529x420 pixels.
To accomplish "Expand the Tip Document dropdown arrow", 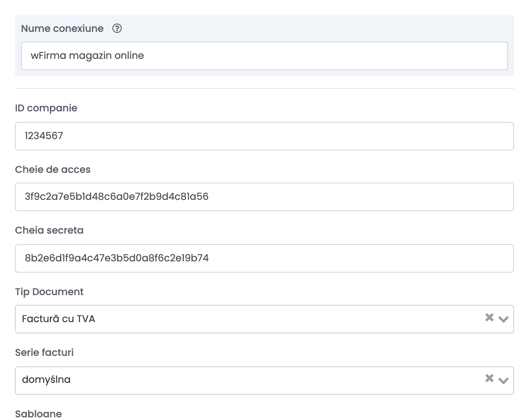I will coord(503,319).
